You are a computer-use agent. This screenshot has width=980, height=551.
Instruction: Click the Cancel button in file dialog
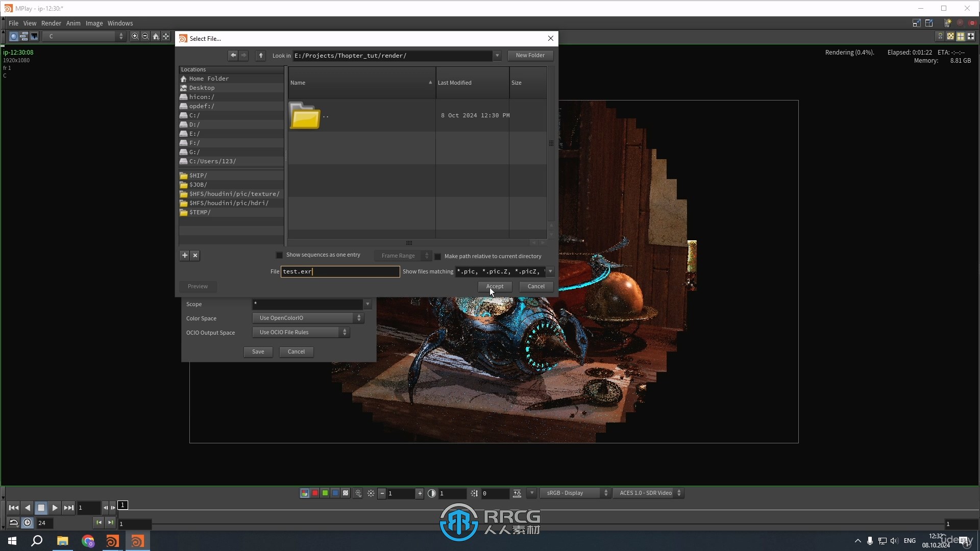[x=536, y=286]
